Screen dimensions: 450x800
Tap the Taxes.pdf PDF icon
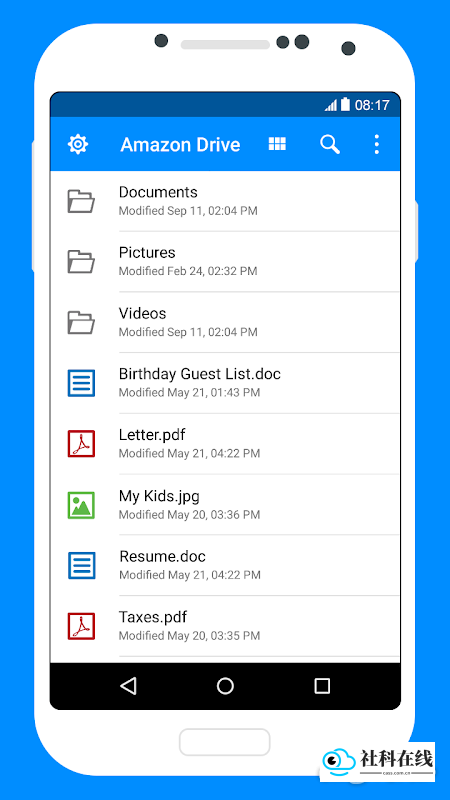click(x=81, y=626)
